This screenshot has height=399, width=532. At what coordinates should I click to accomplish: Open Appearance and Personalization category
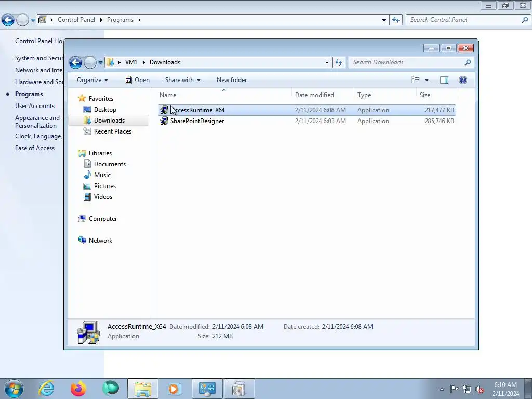(37, 122)
